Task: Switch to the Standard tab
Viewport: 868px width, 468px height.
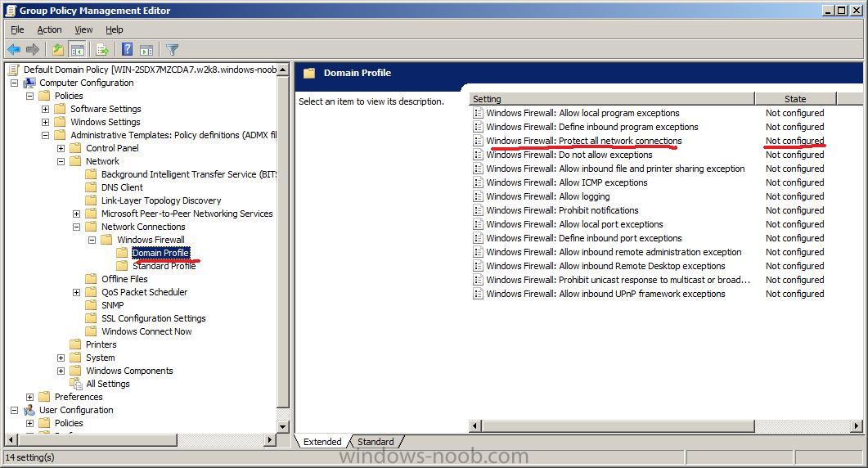Action: tap(376, 442)
